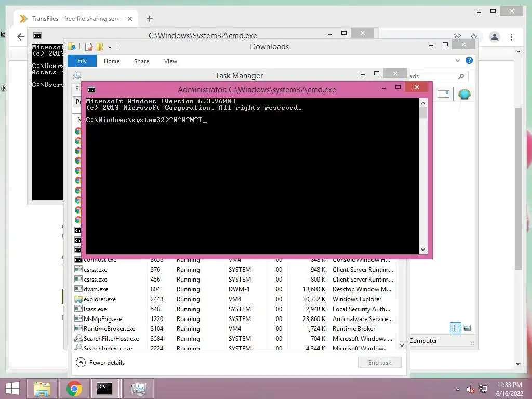Expand the ribbon using the chevron in Downloads
Screen dimensions: 532x399
(x=458, y=60)
